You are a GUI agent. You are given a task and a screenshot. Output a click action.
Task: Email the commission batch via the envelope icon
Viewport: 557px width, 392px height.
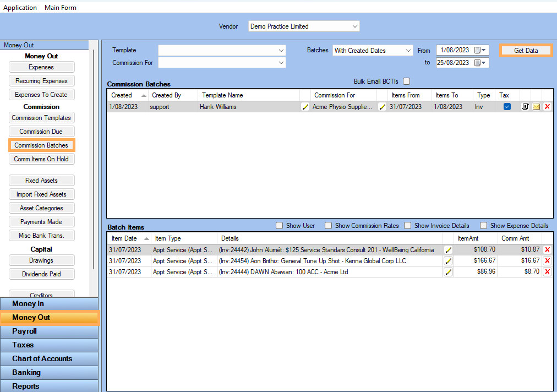click(536, 106)
